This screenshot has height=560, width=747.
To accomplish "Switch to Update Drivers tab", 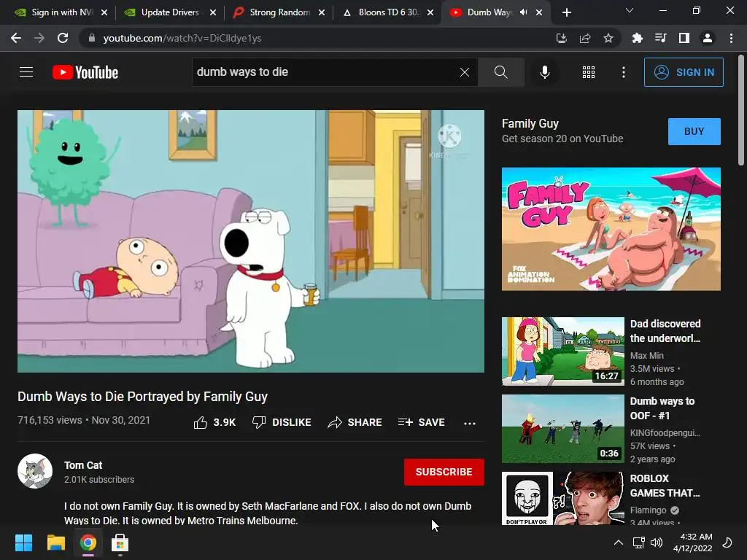I will (169, 12).
